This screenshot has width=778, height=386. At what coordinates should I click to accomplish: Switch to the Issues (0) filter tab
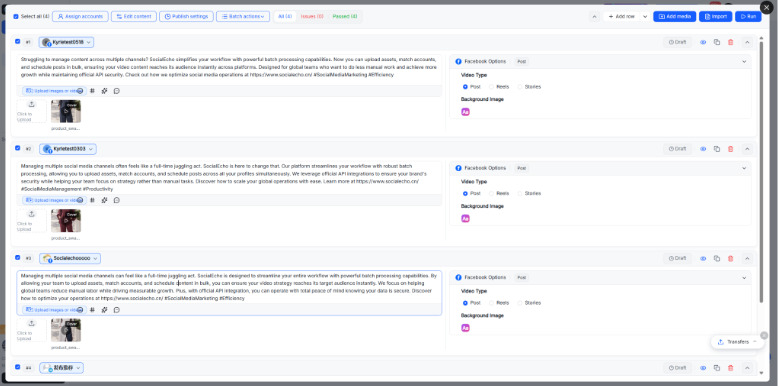pos(312,16)
